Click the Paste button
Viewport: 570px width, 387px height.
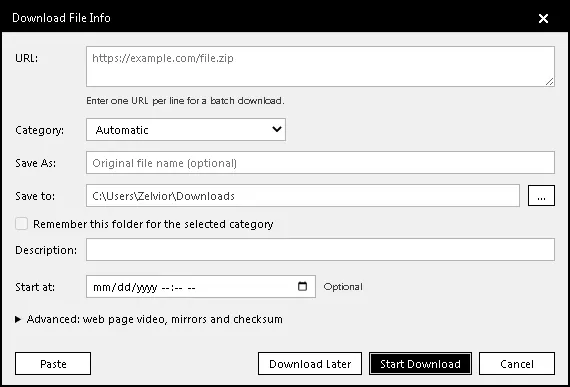coord(53,363)
